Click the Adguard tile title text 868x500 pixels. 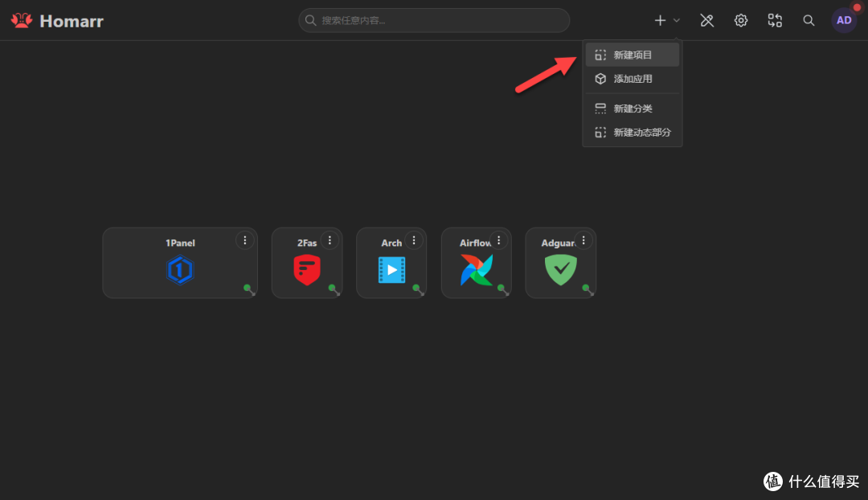[559, 243]
